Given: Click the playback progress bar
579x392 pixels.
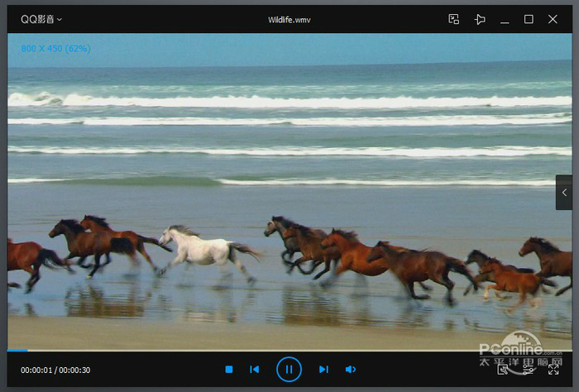Looking at the screenshot, I should tap(289, 350).
